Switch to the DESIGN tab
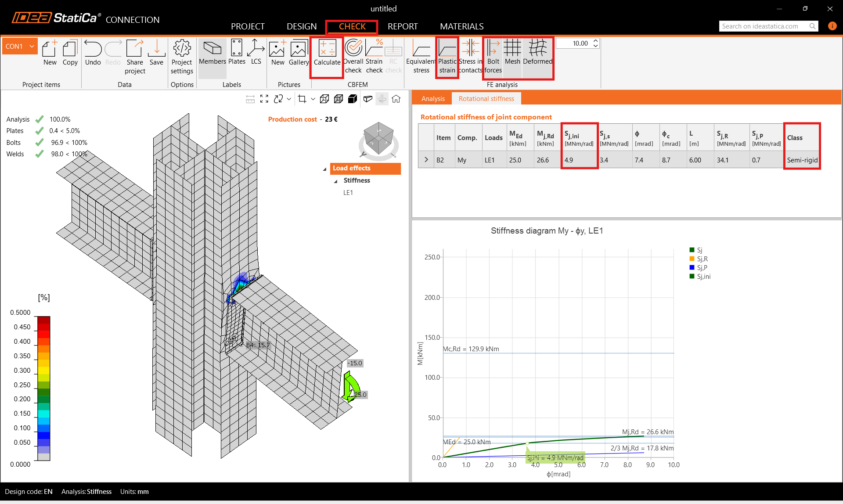Image resolution: width=843 pixels, height=504 pixels. click(301, 26)
